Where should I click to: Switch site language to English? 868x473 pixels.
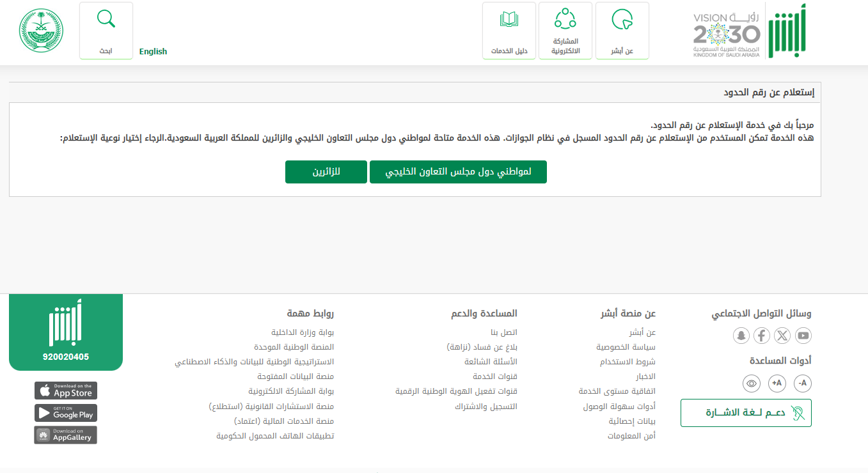tap(153, 52)
